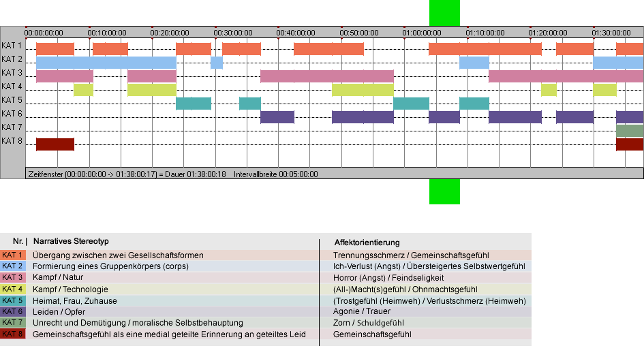Click the 01:20:00:00 time marker
Screen dimensions: 644x361
point(548,33)
